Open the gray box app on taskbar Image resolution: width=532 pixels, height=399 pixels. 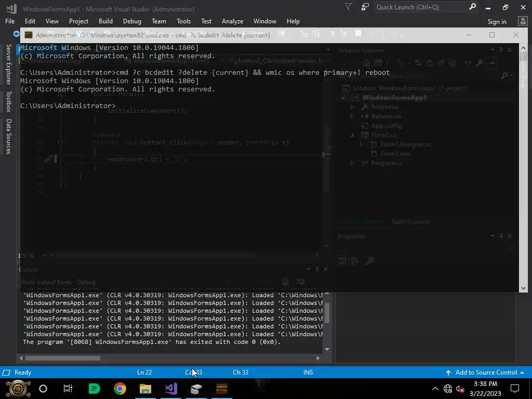click(196, 389)
